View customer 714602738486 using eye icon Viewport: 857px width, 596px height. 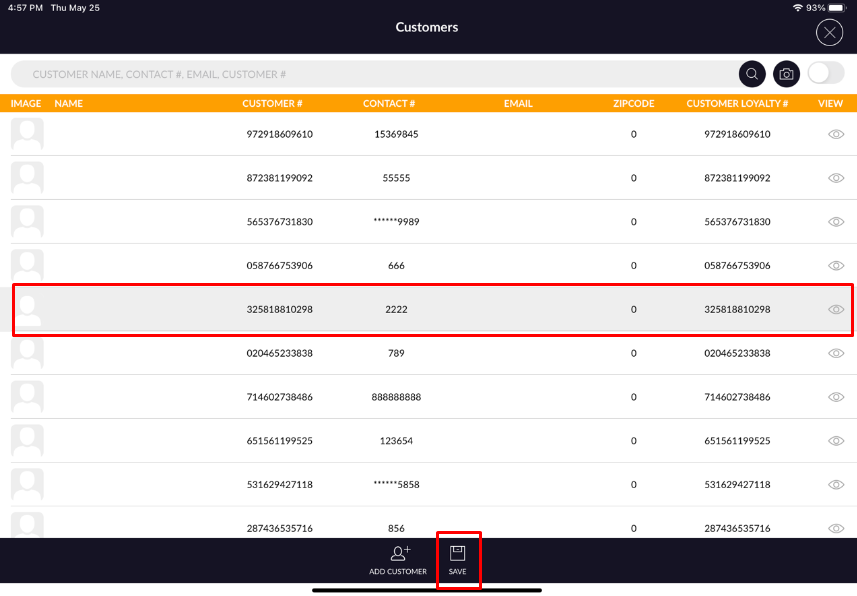[x=836, y=397]
